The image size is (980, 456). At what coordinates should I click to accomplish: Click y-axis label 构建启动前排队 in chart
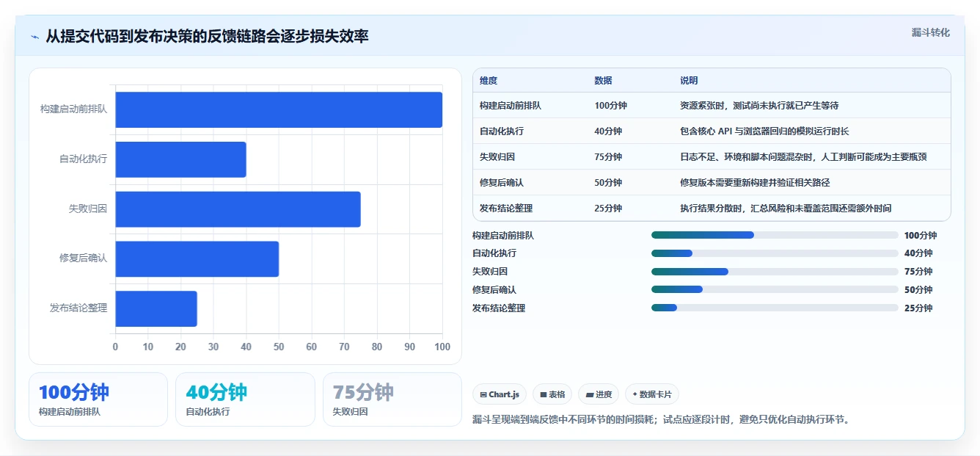[x=73, y=109]
